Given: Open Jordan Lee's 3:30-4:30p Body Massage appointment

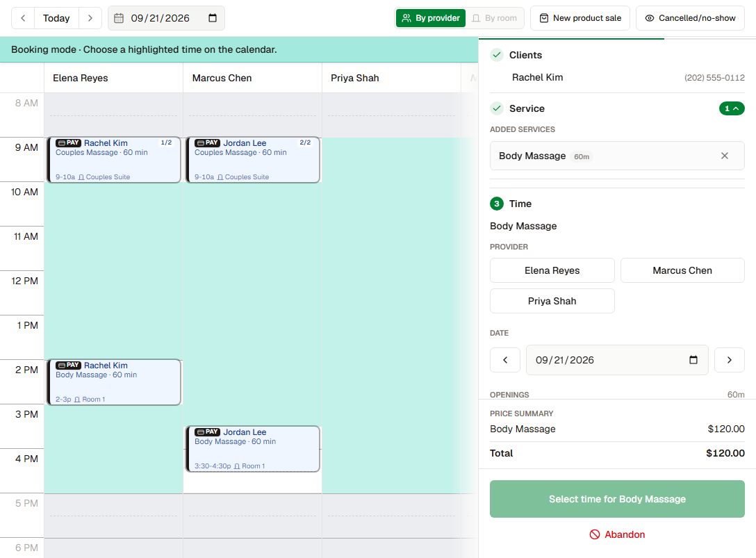Looking at the screenshot, I should [x=253, y=449].
